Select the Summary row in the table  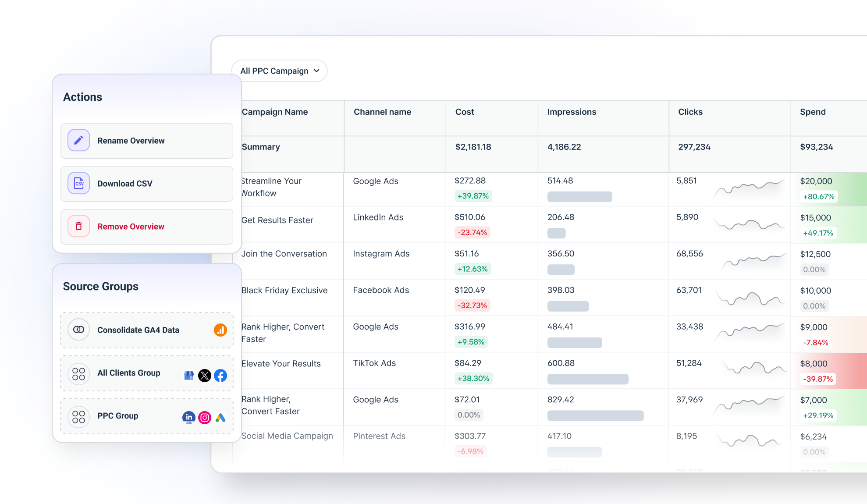[260, 147]
